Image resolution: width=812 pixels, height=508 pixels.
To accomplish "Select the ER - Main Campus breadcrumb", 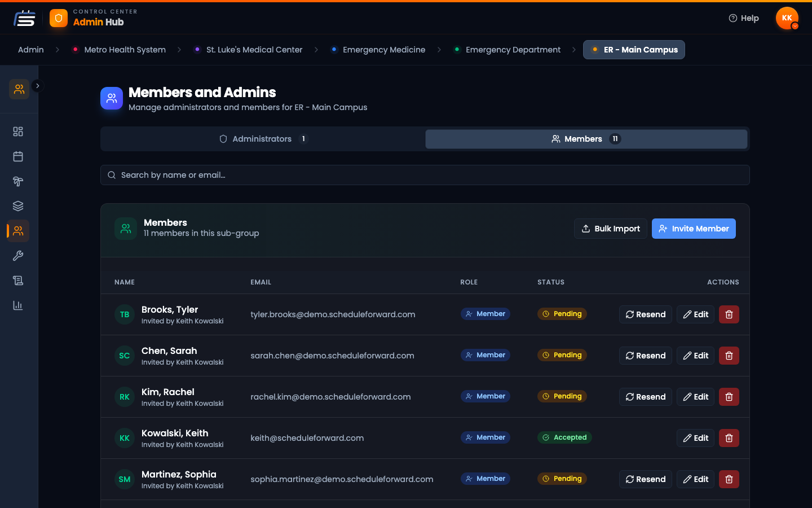I will 634,50.
